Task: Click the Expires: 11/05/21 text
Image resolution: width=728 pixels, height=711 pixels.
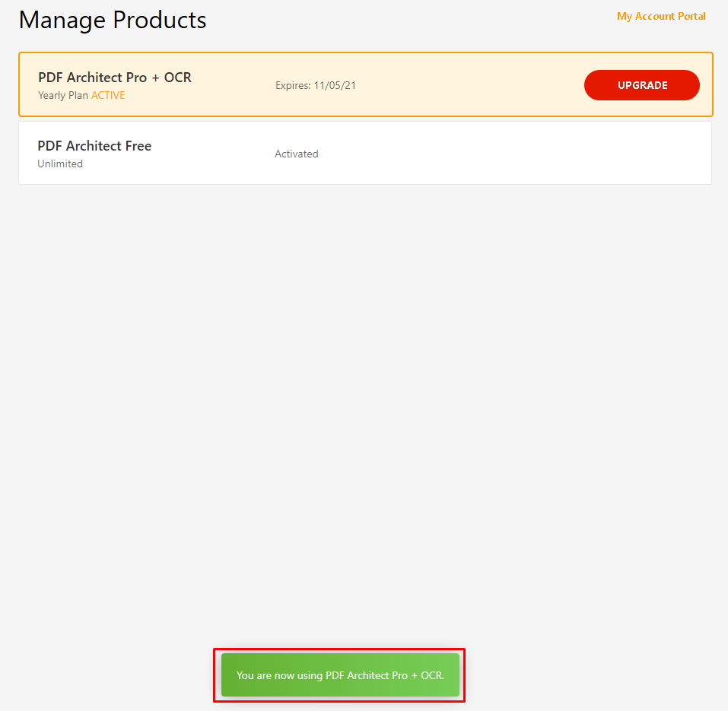Action: 316,85
